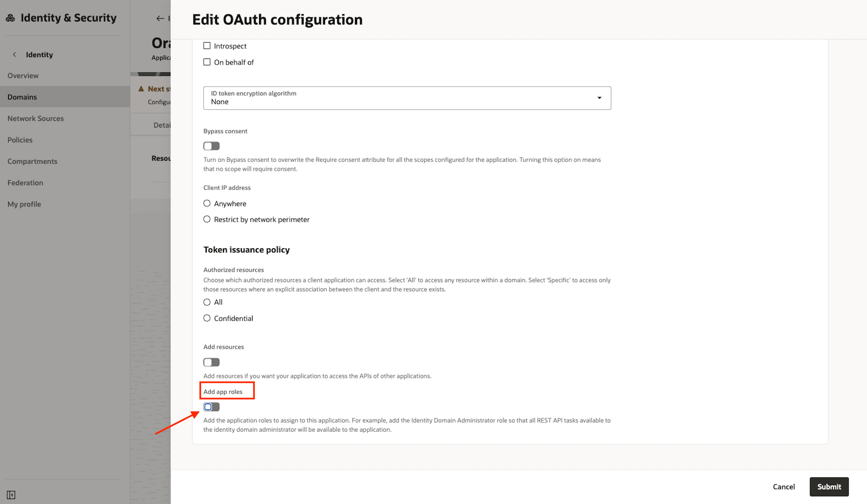The width and height of the screenshot is (867, 504).
Task: Collapse the left sidebar using bottom-left icon
Action: pos(11,495)
